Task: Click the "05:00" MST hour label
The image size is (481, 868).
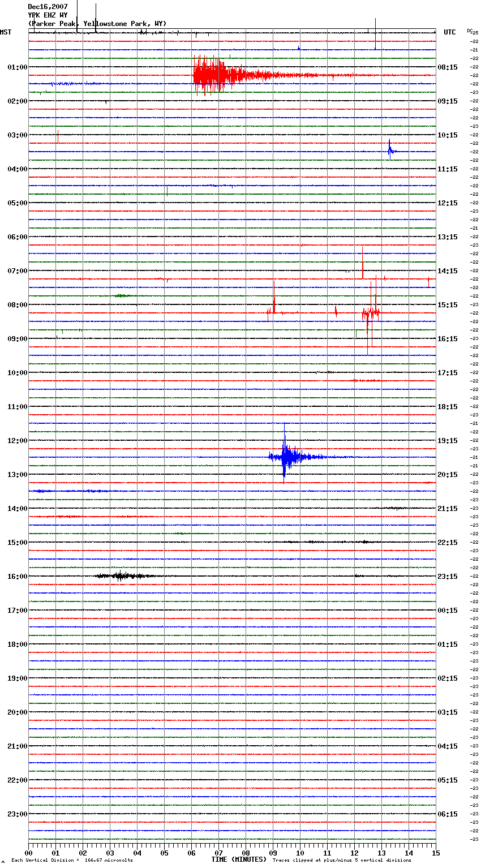Action: click(18, 203)
